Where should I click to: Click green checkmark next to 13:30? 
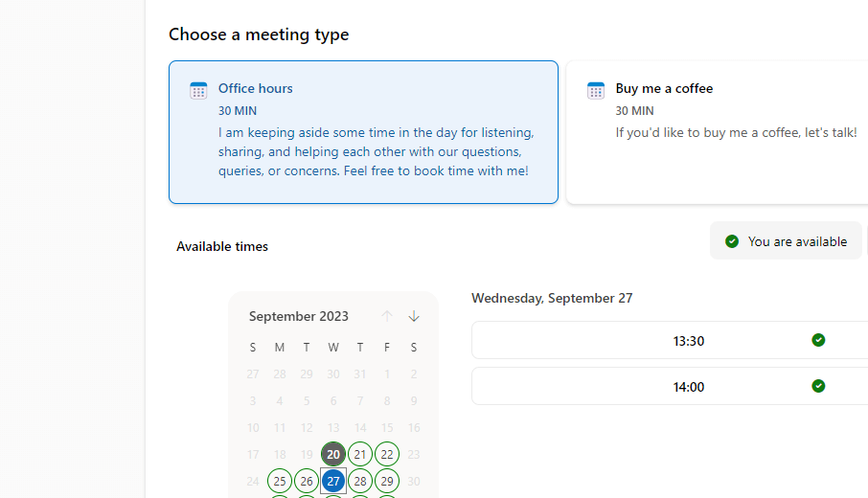818,340
